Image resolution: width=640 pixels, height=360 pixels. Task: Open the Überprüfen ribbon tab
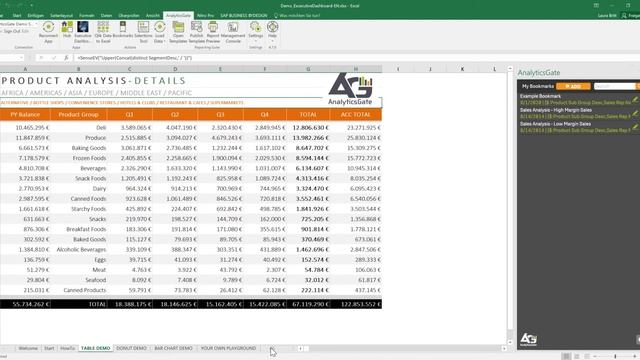129,16
